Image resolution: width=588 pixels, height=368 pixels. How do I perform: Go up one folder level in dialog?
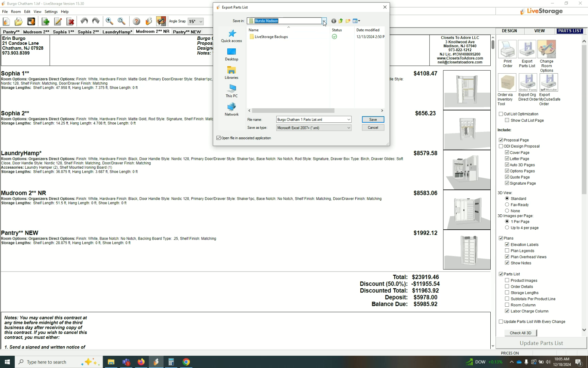click(x=341, y=21)
